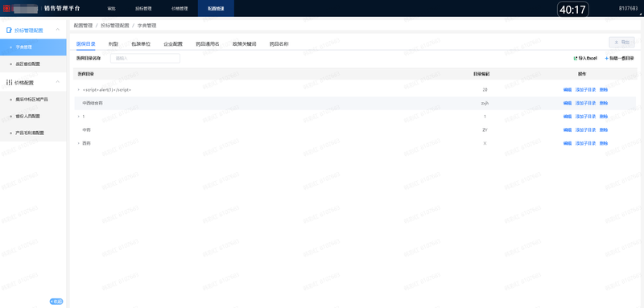
Task: Click the 导出 export button
Action: (621, 43)
